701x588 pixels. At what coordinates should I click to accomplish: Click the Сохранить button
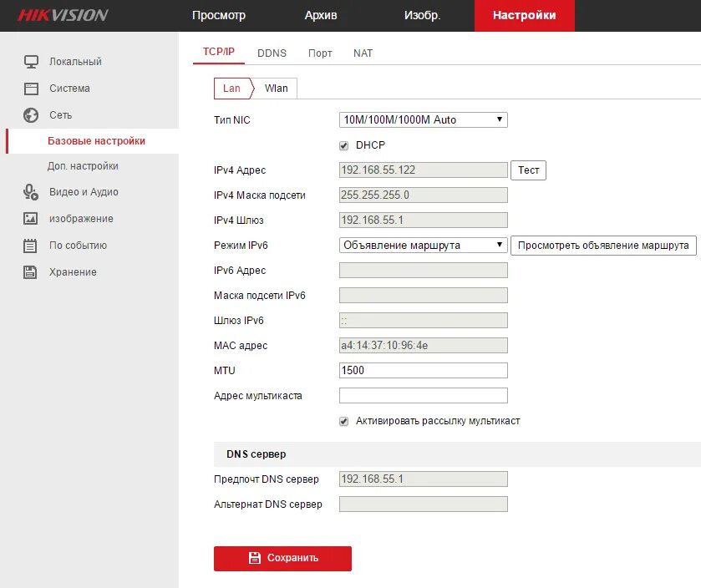(282, 558)
